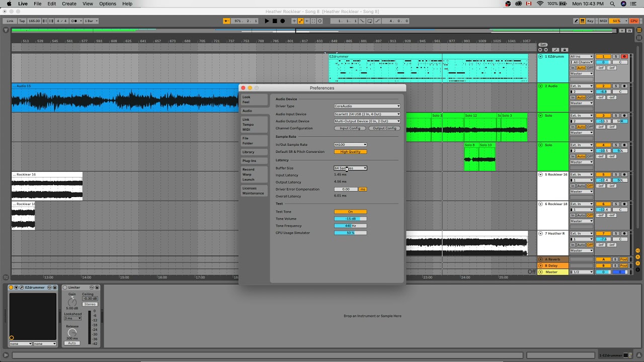The width and height of the screenshot is (644, 362).
Task: Turn off Test Tone
Action: [350, 212]
